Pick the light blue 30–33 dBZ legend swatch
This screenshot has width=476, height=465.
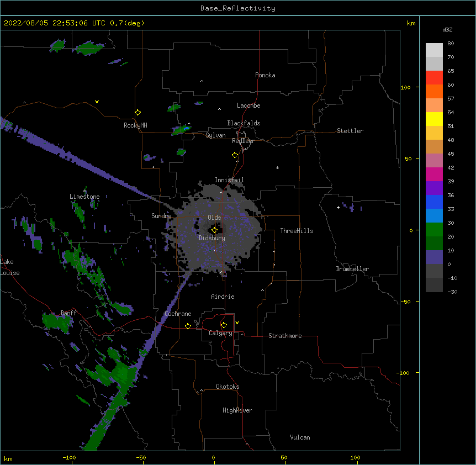click(x=434, y=216)
